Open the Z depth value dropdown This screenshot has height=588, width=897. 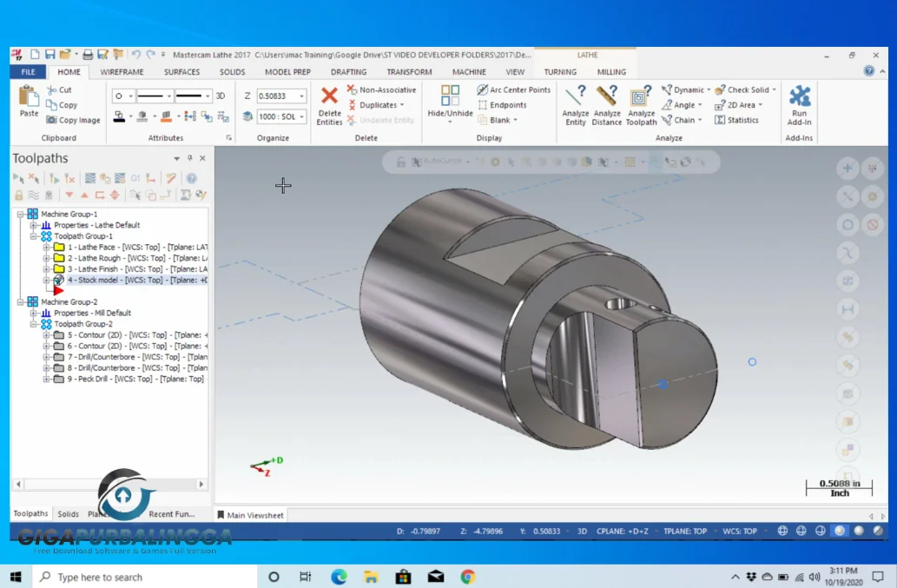pos(301,96)
